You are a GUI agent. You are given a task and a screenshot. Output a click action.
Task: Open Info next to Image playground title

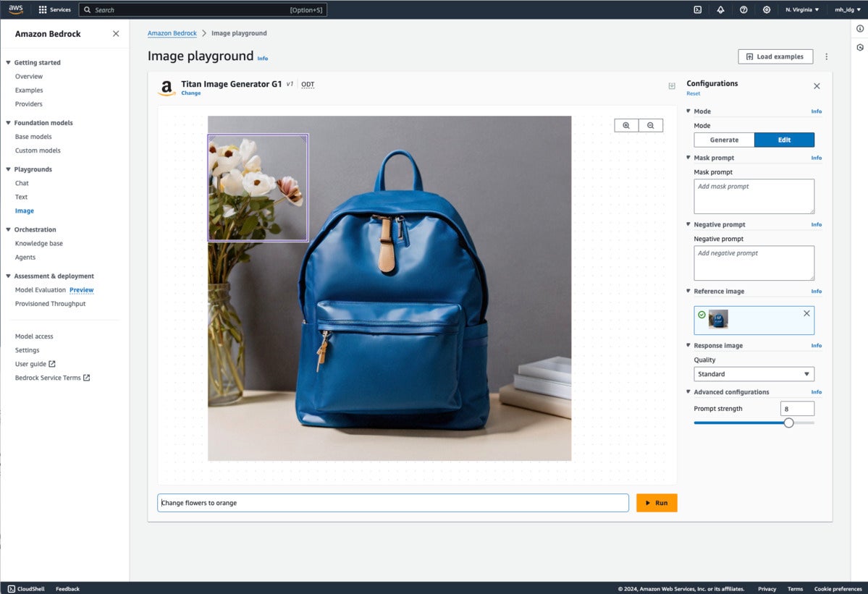click(x=262, y=58)
